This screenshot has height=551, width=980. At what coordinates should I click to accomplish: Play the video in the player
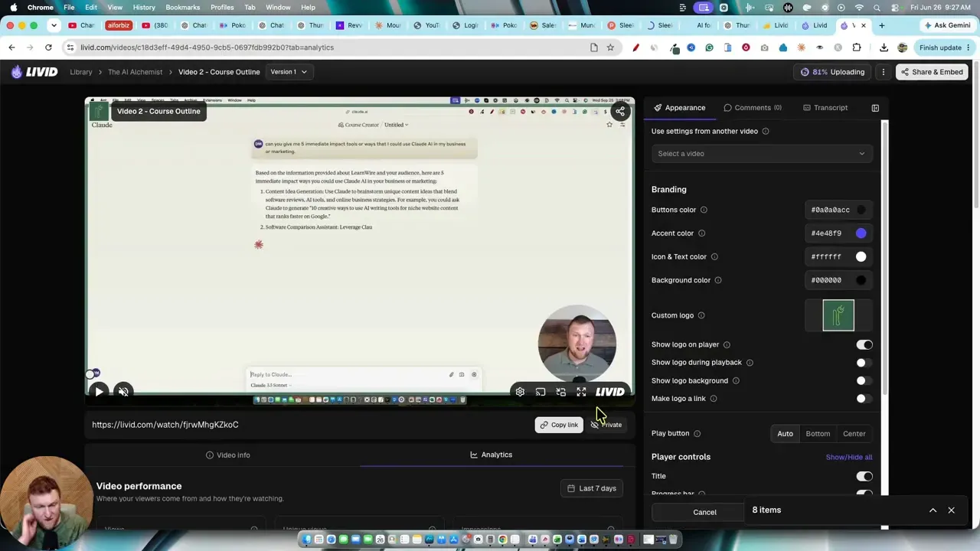point(99,392)
